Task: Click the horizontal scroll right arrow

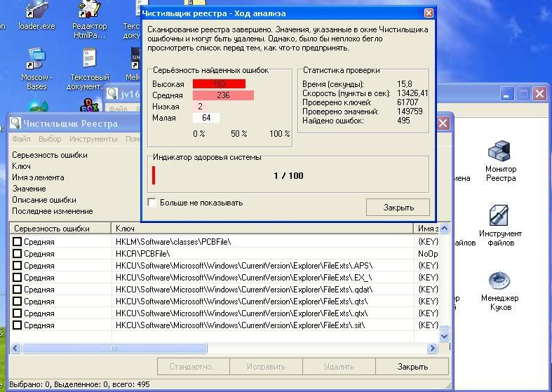Action: (x=432, y=348)
